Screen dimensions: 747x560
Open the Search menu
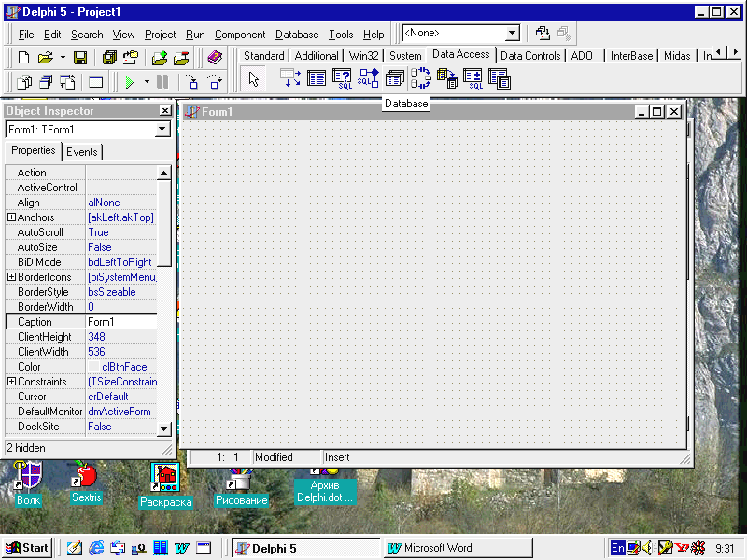(87, 35)
